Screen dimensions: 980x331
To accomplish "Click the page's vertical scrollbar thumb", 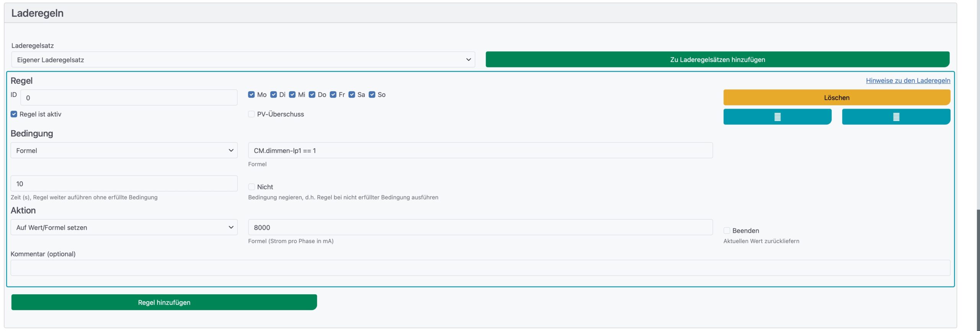I will coord(978,268).
